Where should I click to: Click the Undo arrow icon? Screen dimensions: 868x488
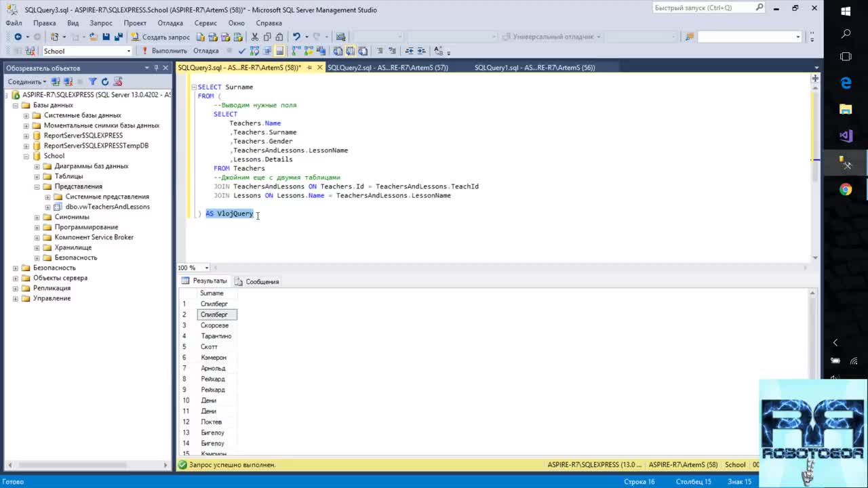click(x=296, y=37)
